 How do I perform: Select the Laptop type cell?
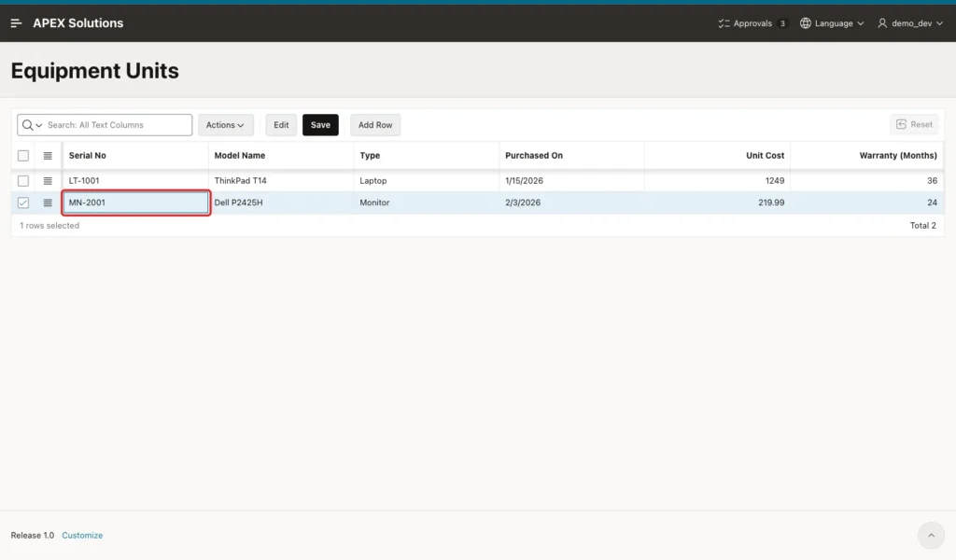(x=426, y=181)
